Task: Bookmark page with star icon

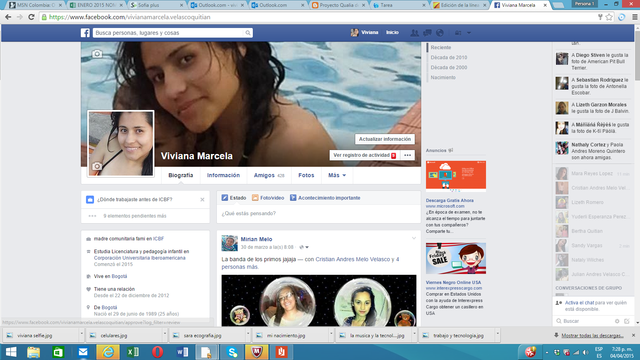Action: pos(609,17)
